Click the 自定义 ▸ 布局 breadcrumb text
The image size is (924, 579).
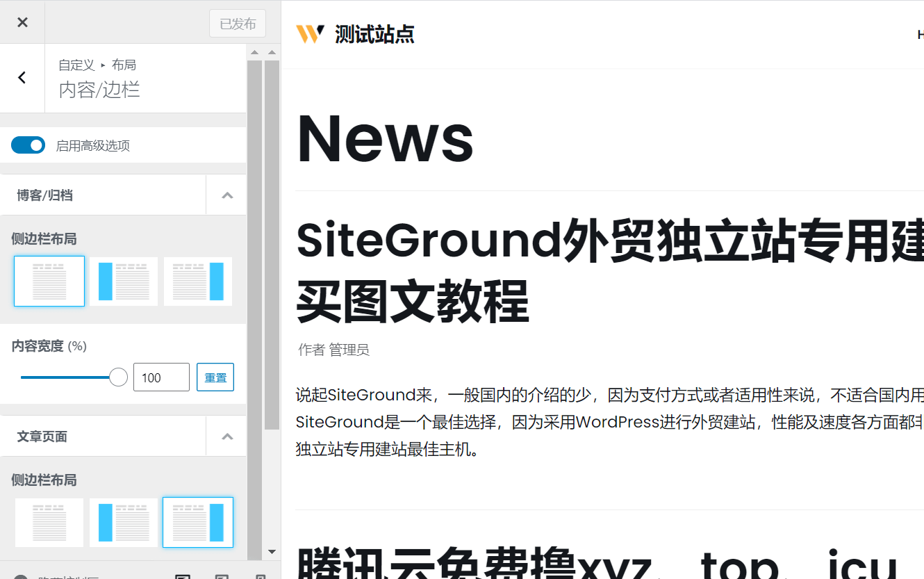click(97, 65)
